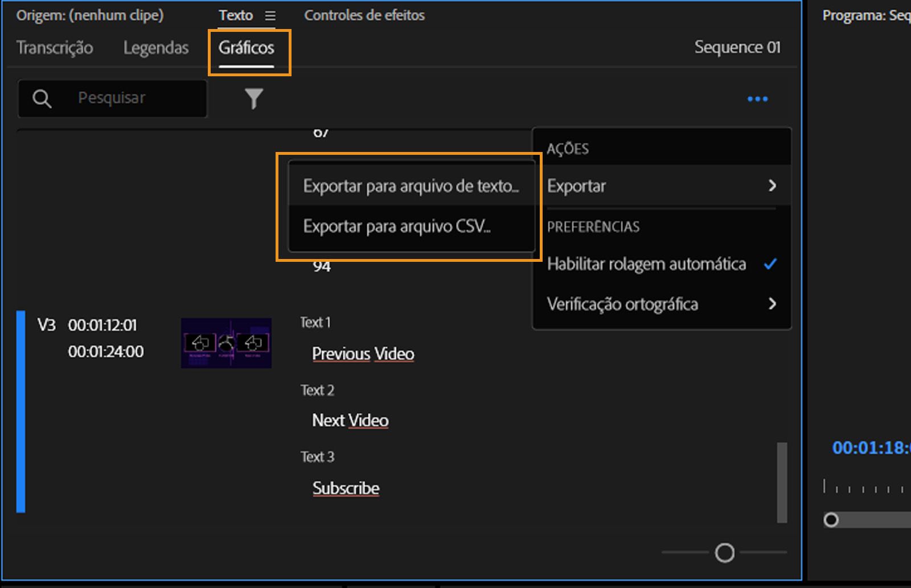Open the panel options via the ellipsis icon
This screenshot has height=588, width=911.
[x=757, y=98]
